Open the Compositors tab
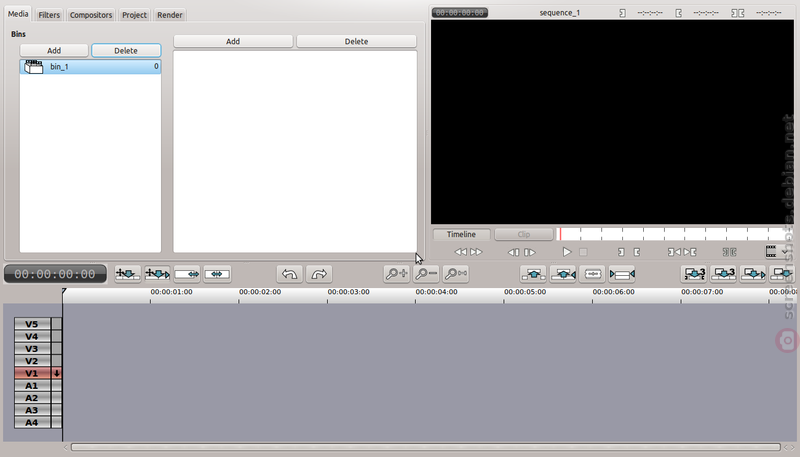The width and height of the screenshot is (800, 457). (91, 15)
